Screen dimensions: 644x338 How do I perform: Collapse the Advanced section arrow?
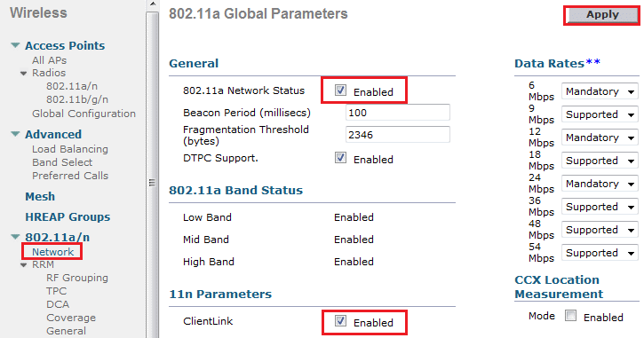tap(15, 134)
